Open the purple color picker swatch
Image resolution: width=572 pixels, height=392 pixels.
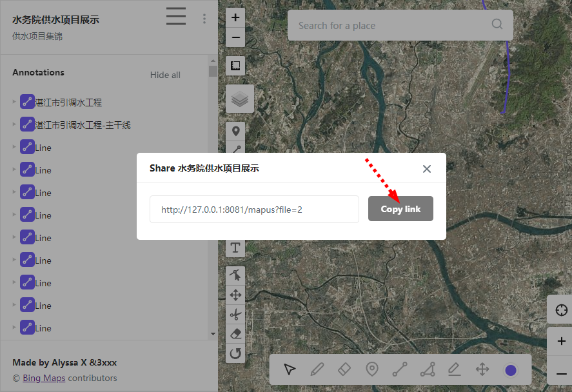pos(511,370)
